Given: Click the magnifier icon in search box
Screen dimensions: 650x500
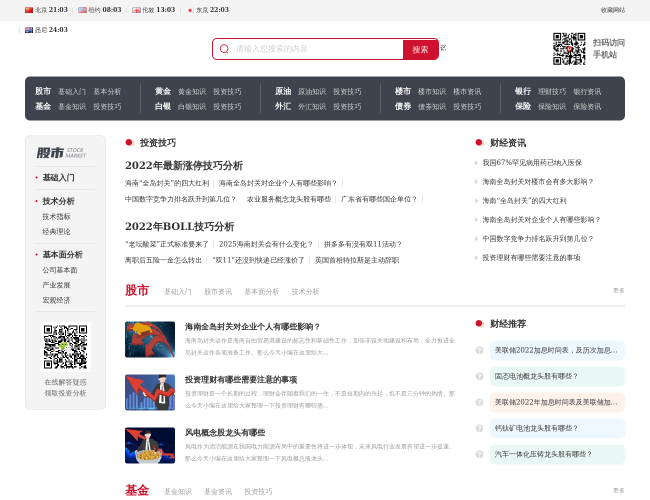Looking at the screenshot, I should click(224, 49).
